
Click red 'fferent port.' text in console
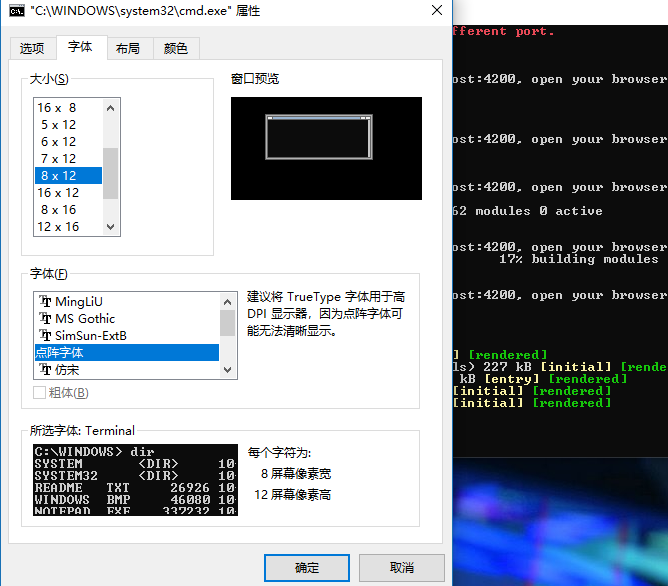(503, 31)
